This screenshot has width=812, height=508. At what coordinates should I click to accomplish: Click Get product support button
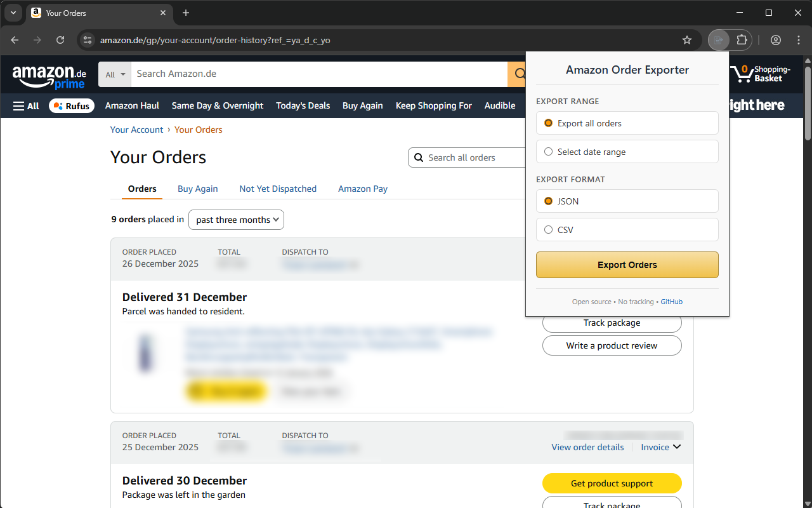click(612, 483)
